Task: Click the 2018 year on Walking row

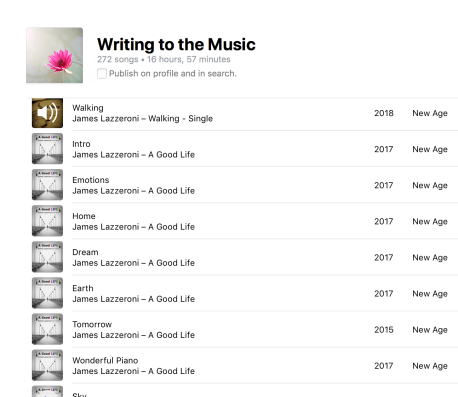Action: pos(384,113)
